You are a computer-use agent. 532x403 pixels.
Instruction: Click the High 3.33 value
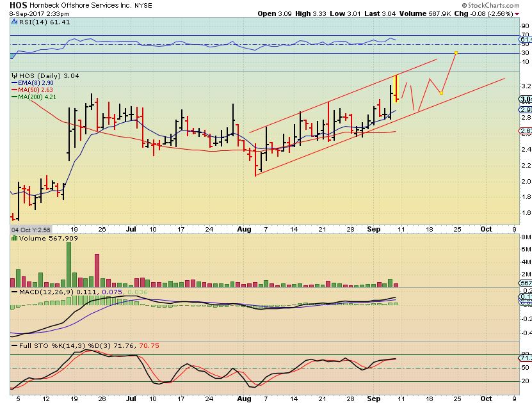(310, 13)
